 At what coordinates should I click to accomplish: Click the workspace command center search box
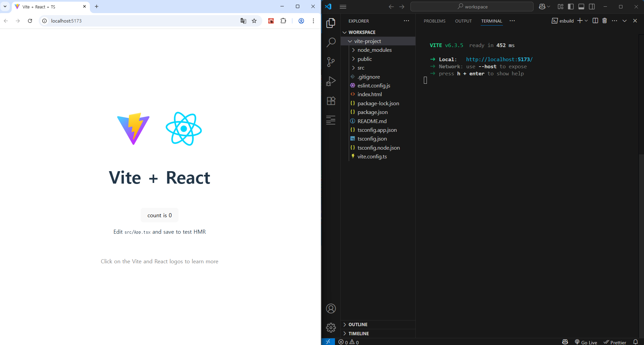click(x=472, y=7)
